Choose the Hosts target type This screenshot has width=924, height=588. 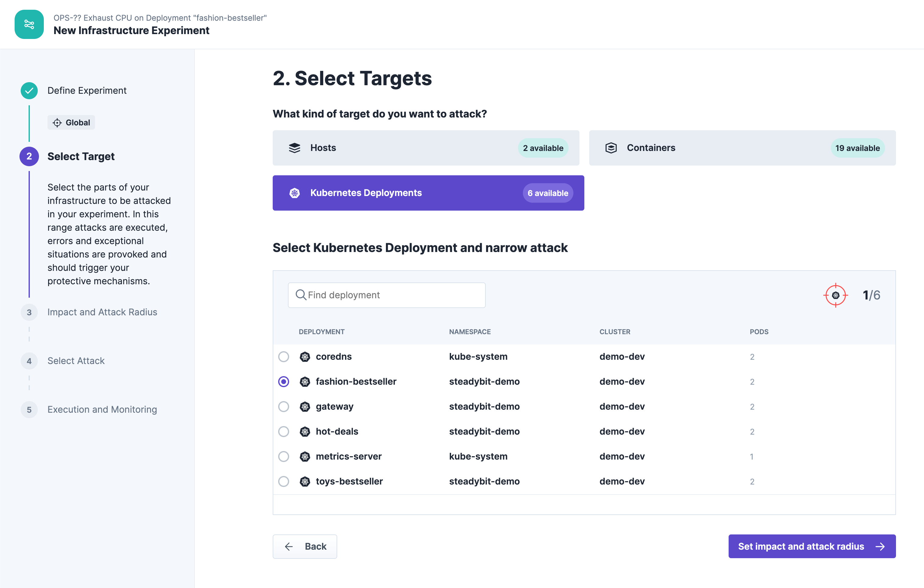pos(425,148)
